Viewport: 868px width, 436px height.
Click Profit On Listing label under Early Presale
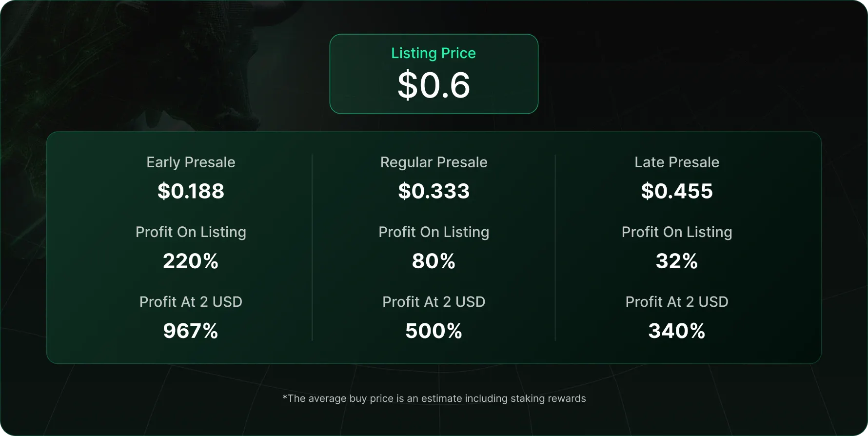click(191, 232)
